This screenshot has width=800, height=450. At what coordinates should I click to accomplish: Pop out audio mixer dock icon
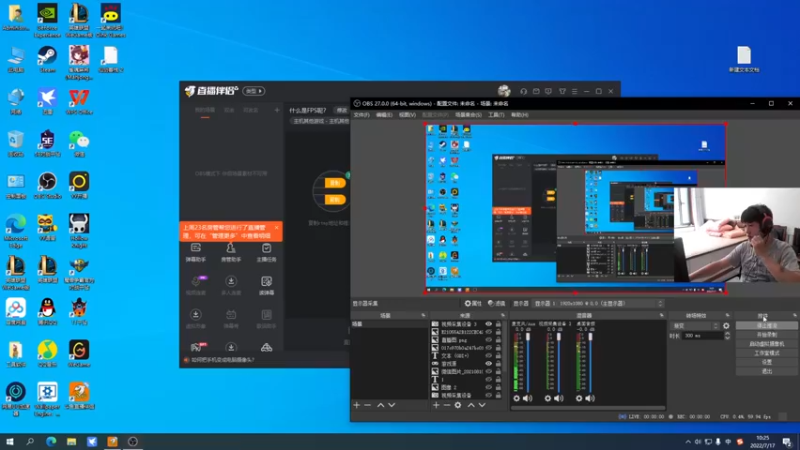(x=661, y=315)
